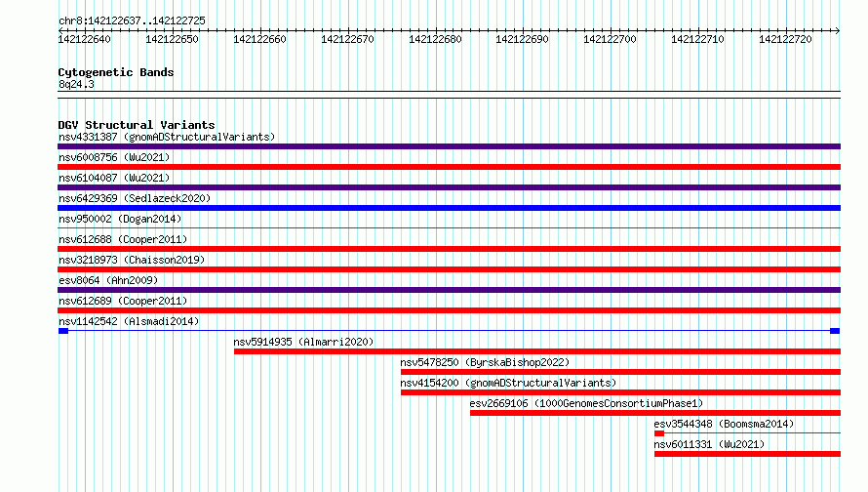This screenshot has width=868, height=492.
Task: Click the esv3544348 (Boomsma2014) label
Action: [724, 424]
